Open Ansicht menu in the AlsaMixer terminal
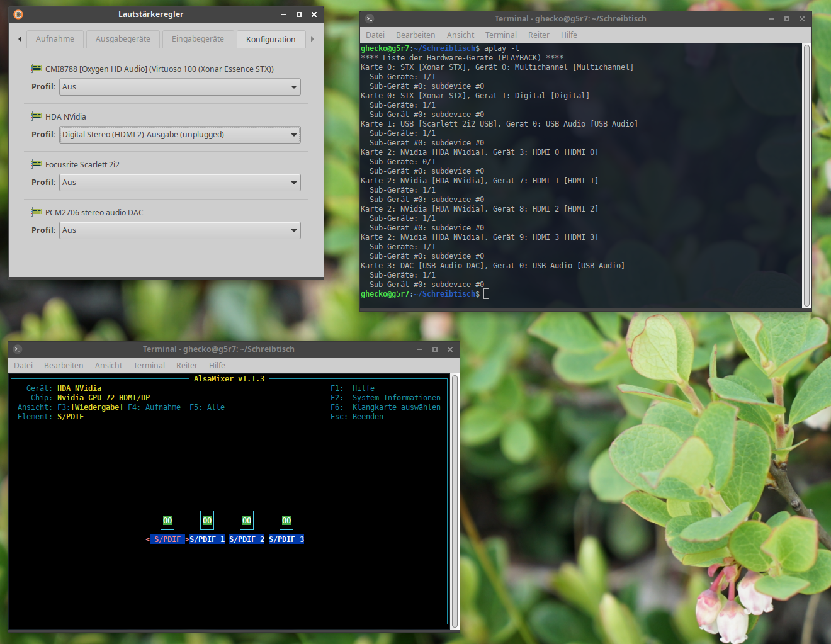831x644 pixels. click(109, 366)
